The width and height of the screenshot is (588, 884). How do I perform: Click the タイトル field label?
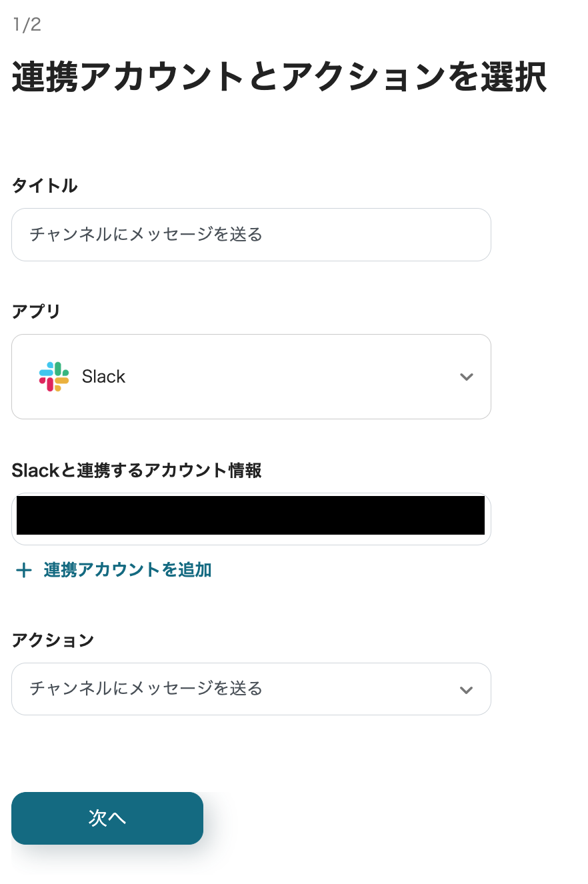click(x=45, y=186)
